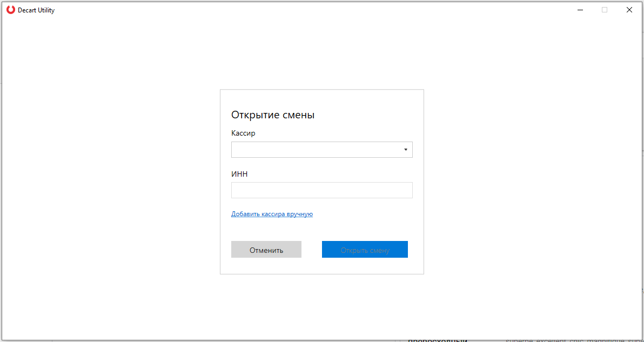This screenshot has width=644, height=342.
Task: Click the ИНН field label
Action: tap(239, 174)
